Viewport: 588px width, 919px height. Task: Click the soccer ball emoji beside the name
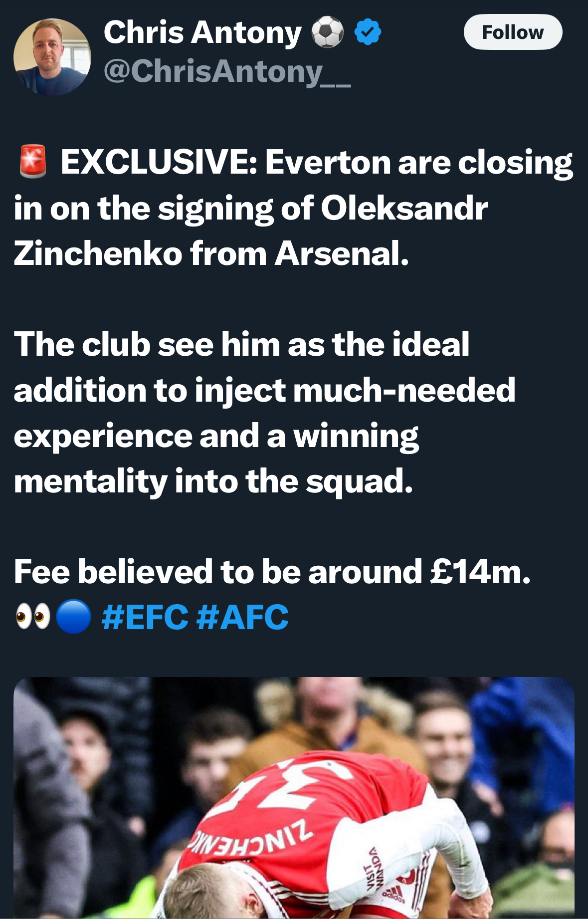327,32
